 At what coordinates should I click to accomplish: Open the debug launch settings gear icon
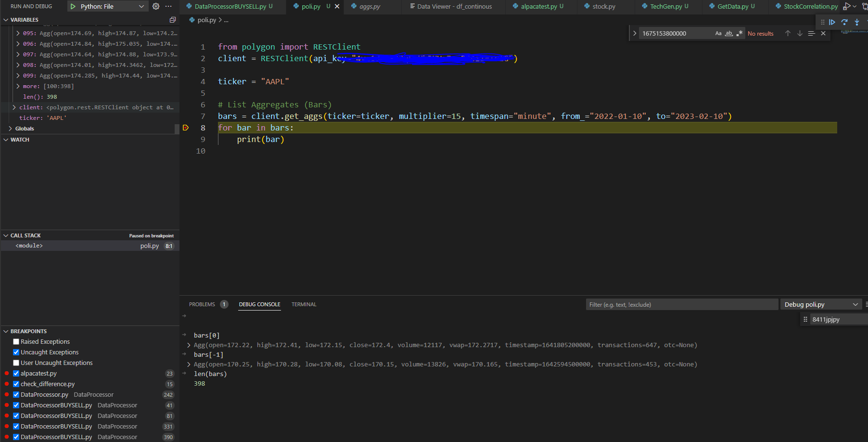point(155,6)
